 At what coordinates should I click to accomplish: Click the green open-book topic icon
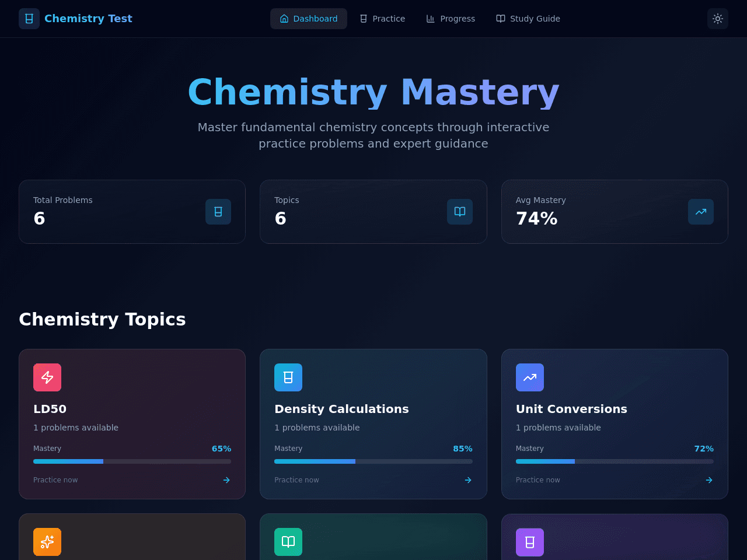tap(288, 542)
